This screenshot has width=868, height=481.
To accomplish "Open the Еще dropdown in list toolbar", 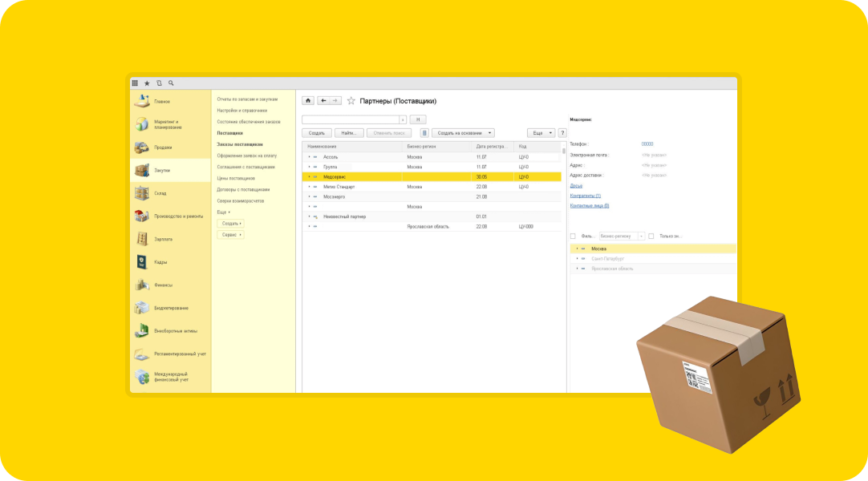I will [540, 133].
